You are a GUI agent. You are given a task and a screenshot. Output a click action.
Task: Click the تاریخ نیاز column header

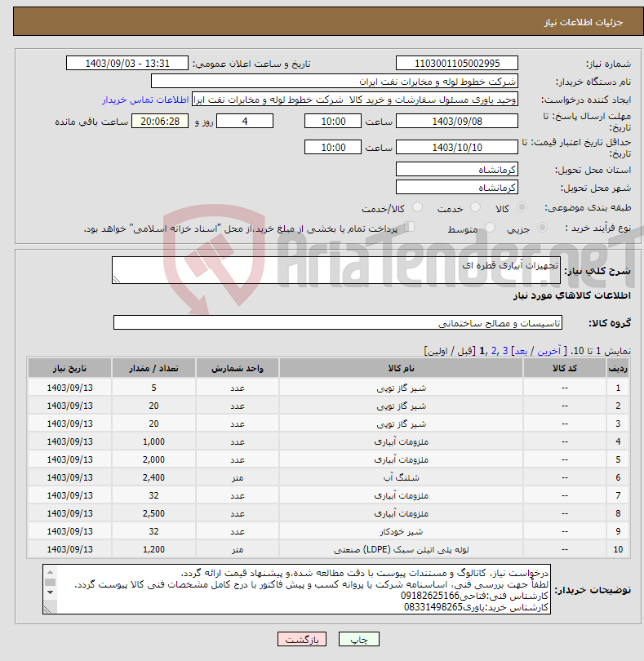click(x=69, y=368)
